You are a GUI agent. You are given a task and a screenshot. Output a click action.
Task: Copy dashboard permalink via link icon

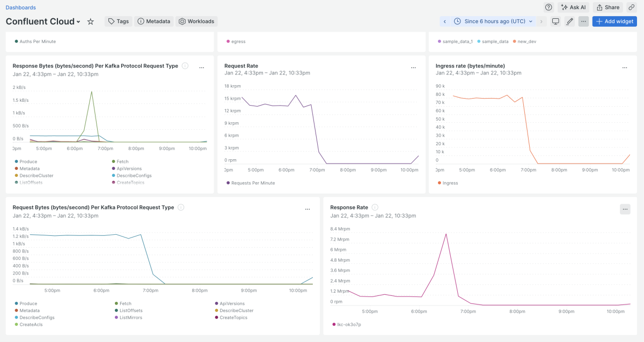pyautogui.click(x=632, y=8)
